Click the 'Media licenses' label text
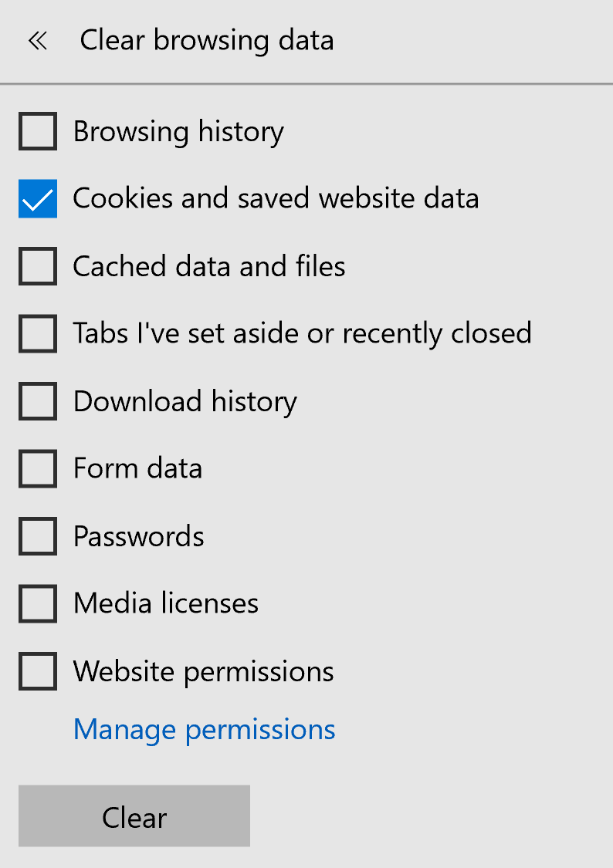Viewport: 613px width, 868px height. 166,603
